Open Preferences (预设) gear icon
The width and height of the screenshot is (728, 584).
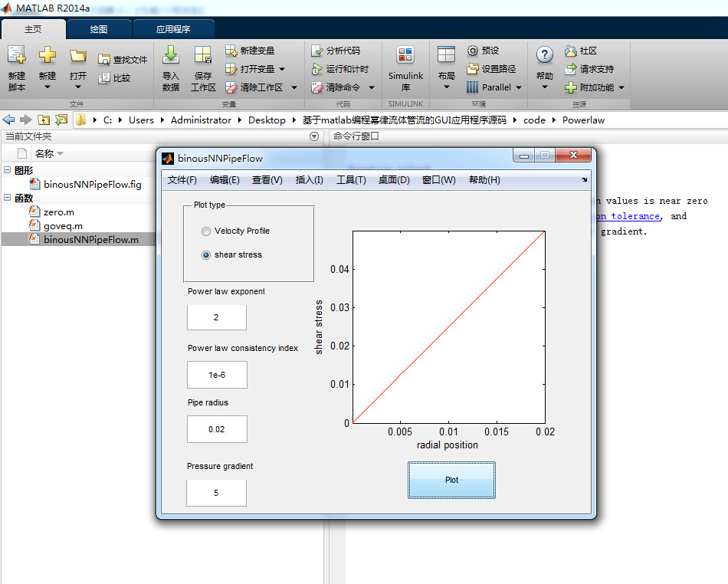(473, 51)
